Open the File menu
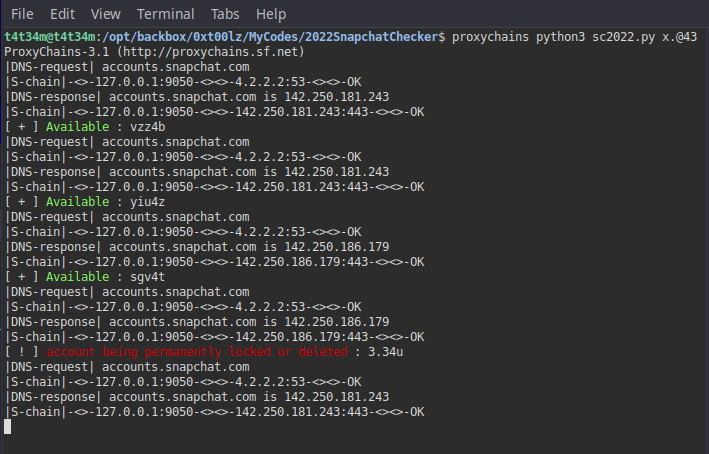 point(22,14)
